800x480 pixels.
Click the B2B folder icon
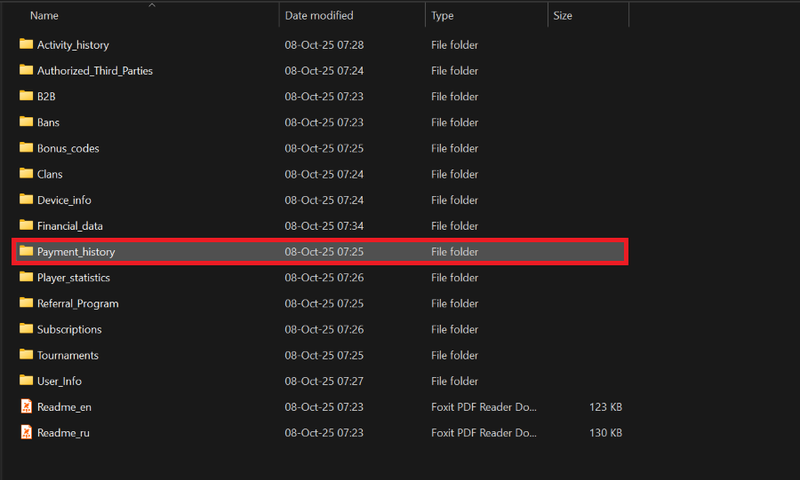pos(26,97)
